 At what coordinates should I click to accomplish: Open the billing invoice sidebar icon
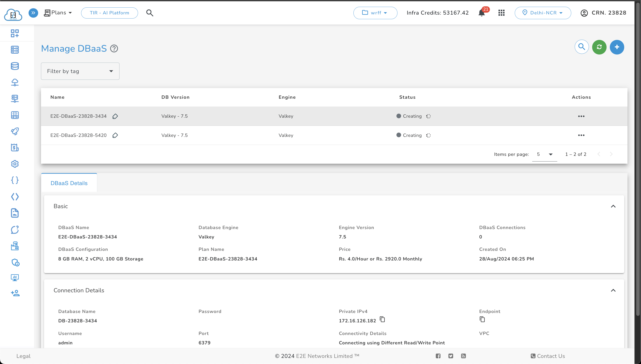click(x=15, y=148)
